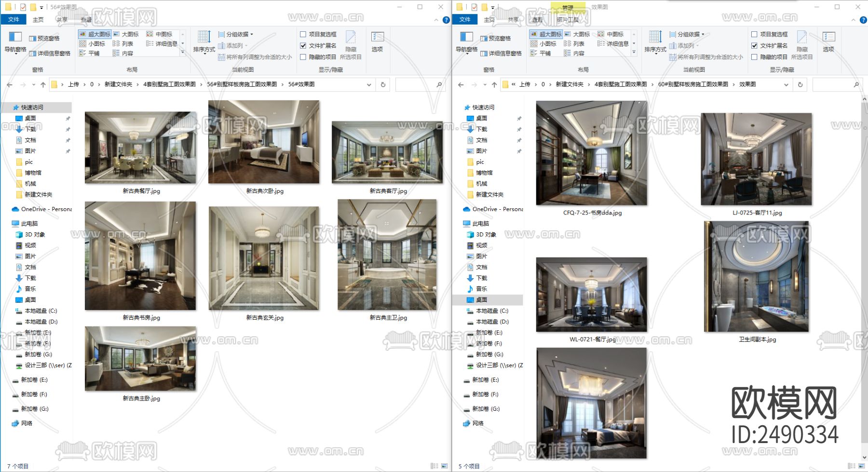Click 添加列 in right window ribbon
This screenshot has width=868, height=472.
(x=682, y=46)
